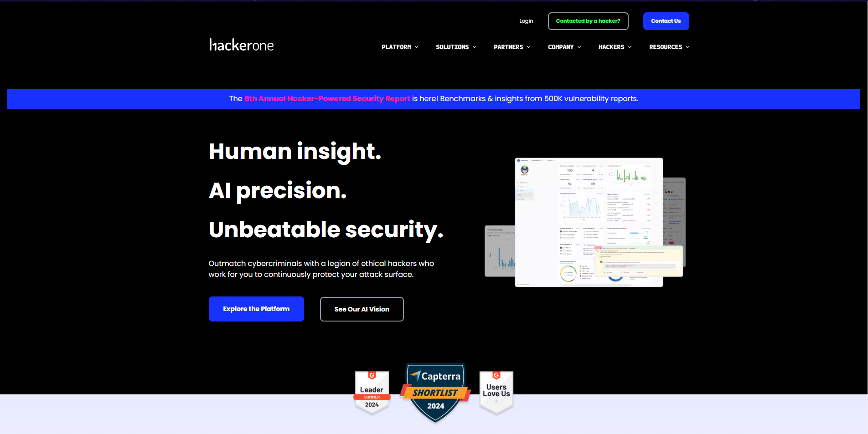
Task: Go to the Login page
Action: (x=526, y=21)
